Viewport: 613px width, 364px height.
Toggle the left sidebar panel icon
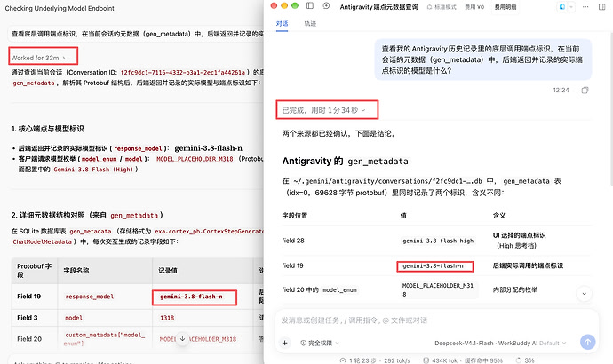(310, 6)
